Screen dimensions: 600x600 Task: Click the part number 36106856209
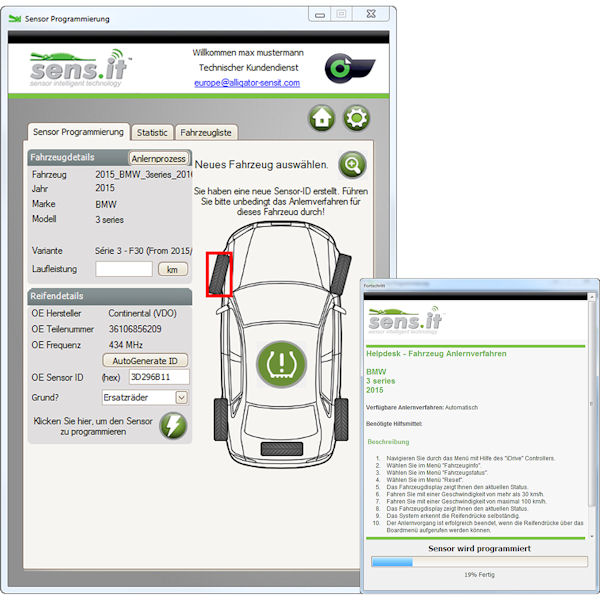tap(135, 329)
